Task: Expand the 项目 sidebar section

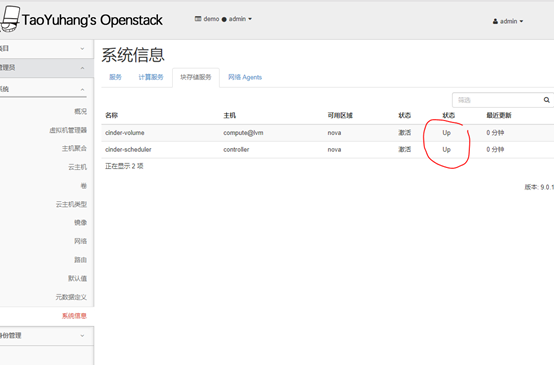Action: tap(43, 49)
